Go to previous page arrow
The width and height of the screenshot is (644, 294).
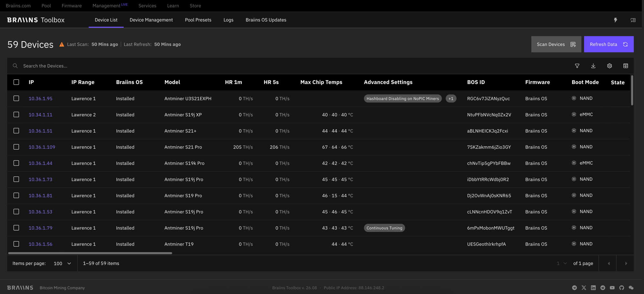pyautogui.click(x=609, y=263)
